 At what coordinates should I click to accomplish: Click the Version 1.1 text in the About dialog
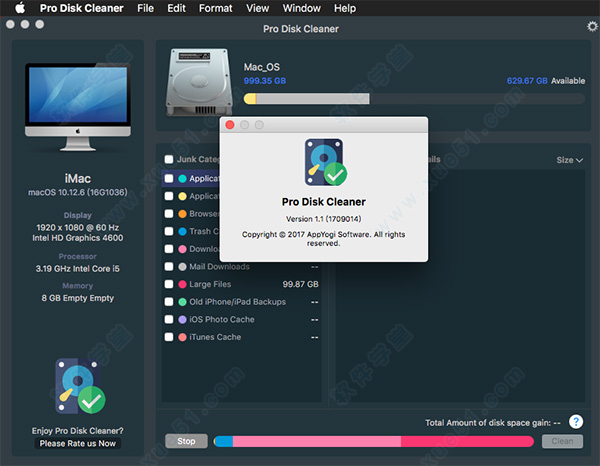324,219
